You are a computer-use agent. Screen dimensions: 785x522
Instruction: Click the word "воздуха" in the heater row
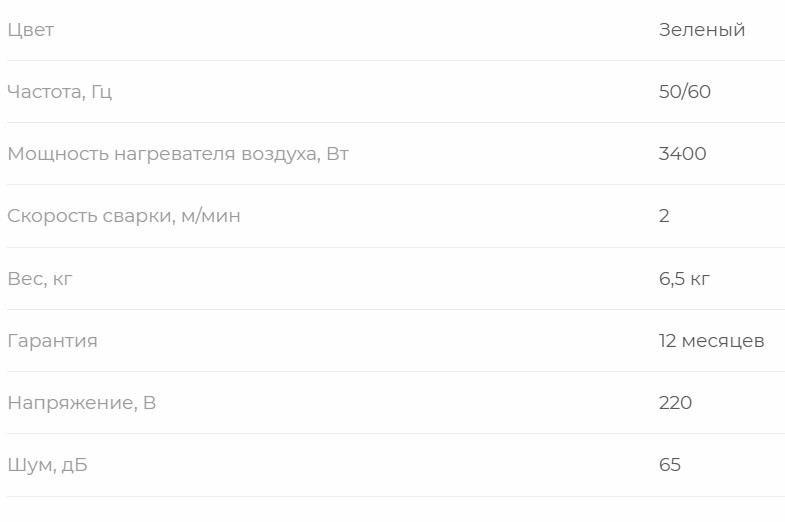(x=279, y=154)
